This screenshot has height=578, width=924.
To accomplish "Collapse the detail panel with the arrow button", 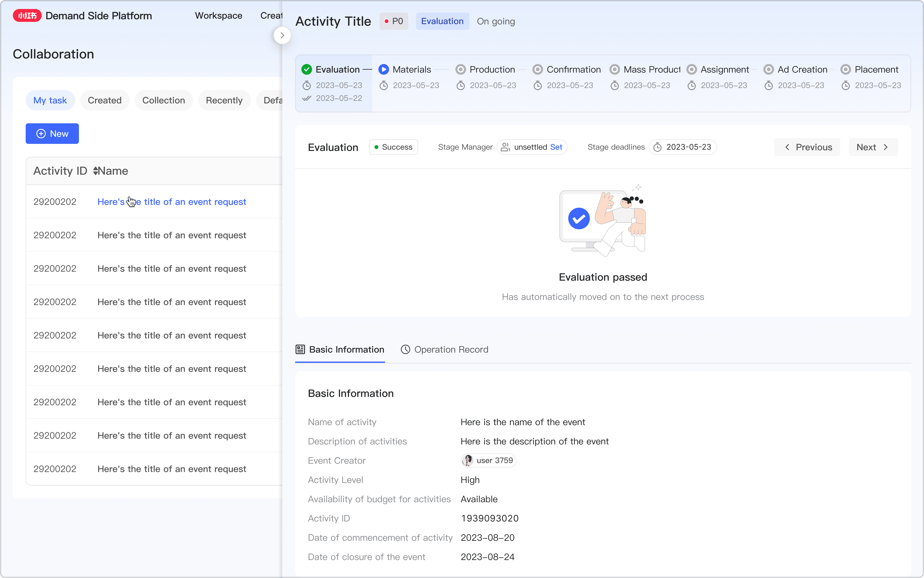I will pos(282,35).
